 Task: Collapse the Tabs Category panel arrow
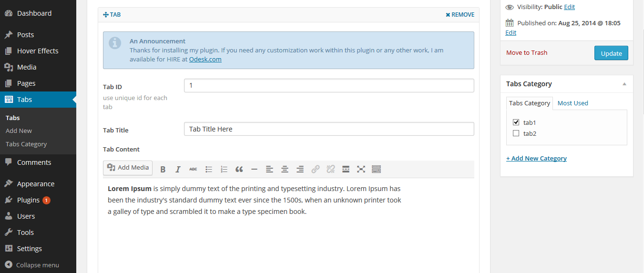[x=624, y=84]
